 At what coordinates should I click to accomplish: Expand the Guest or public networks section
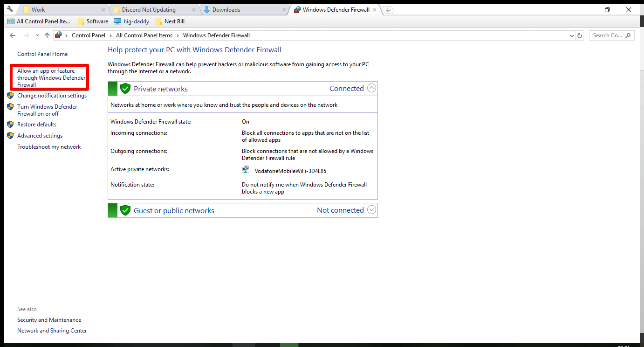coord(371,210)
